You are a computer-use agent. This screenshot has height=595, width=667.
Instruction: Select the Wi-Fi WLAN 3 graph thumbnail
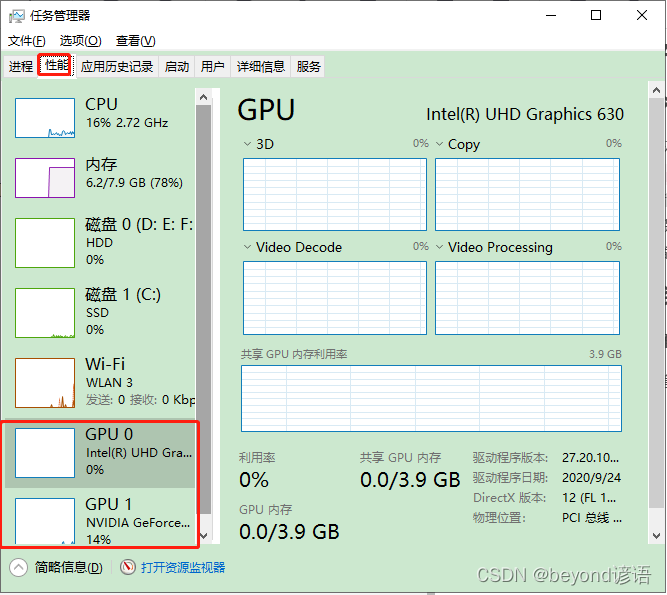(45, 383)
